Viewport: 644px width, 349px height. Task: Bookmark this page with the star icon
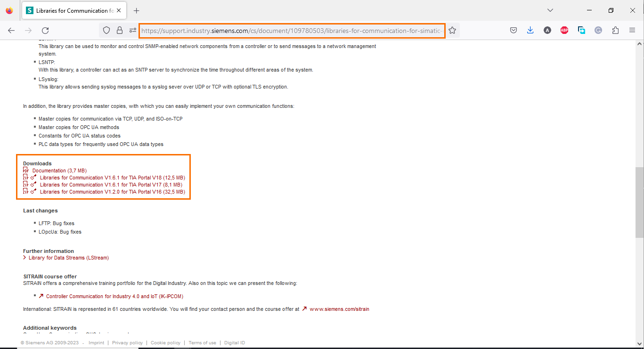[452, 30]
